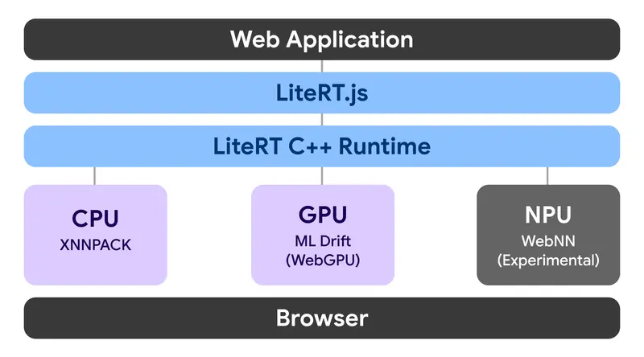Viewport: 644px width, 357px height.
Task: Click the Web Application bar
Action: coord(322,39)
